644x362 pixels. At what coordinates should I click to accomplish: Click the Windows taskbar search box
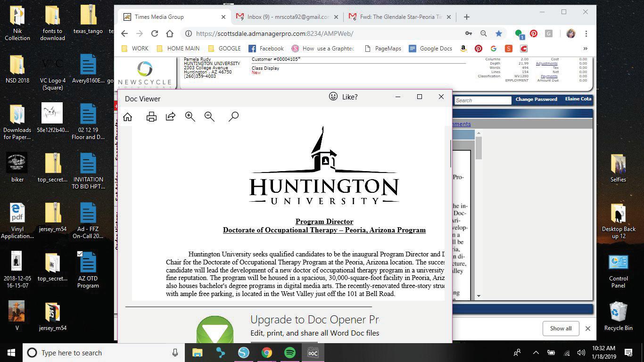[104, 353]
